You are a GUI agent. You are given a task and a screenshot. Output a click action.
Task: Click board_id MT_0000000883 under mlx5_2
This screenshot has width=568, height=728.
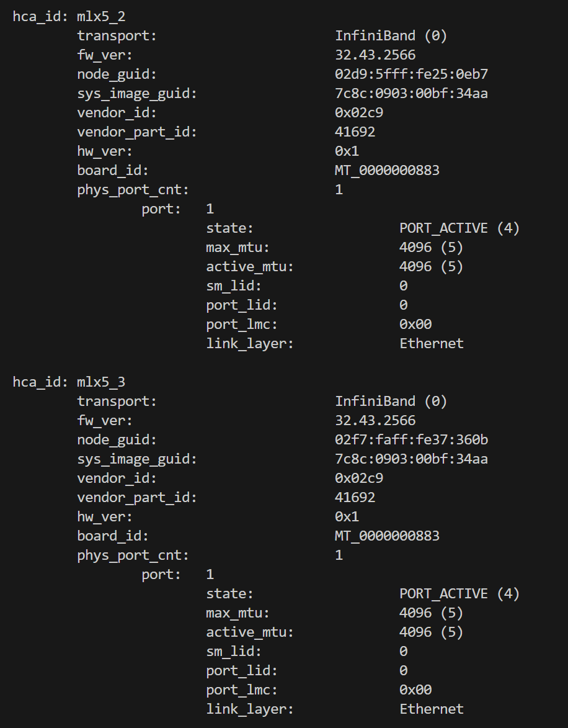(x=387, y=171)
